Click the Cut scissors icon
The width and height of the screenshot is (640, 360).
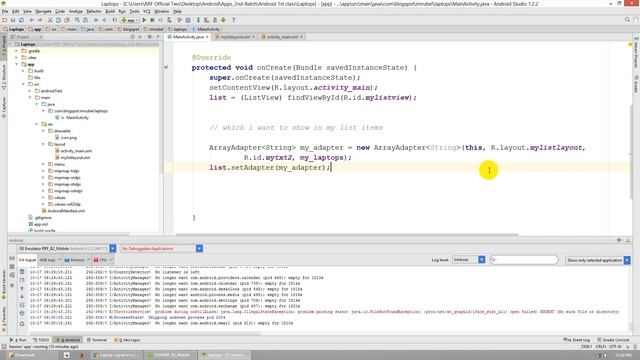(x=50, y=20)
